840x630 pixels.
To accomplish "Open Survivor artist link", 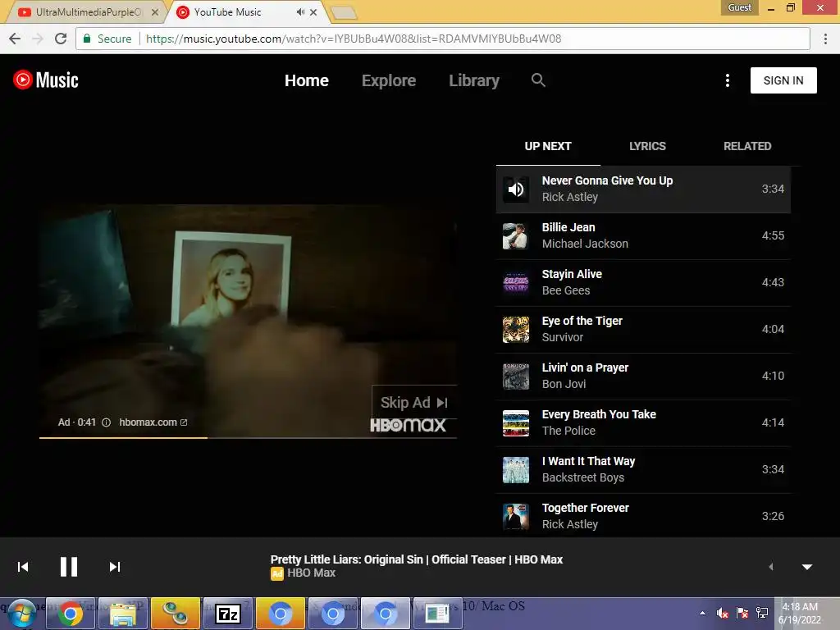I will [563, 337].
